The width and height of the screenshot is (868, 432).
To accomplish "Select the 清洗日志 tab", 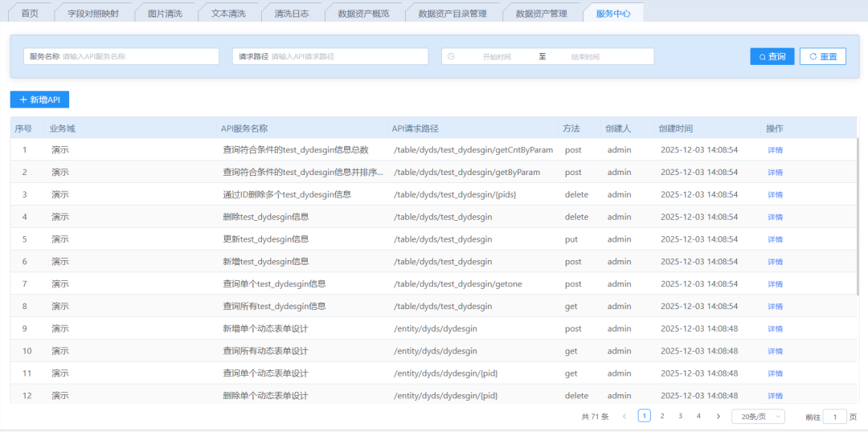I will (x=292, y=14).
